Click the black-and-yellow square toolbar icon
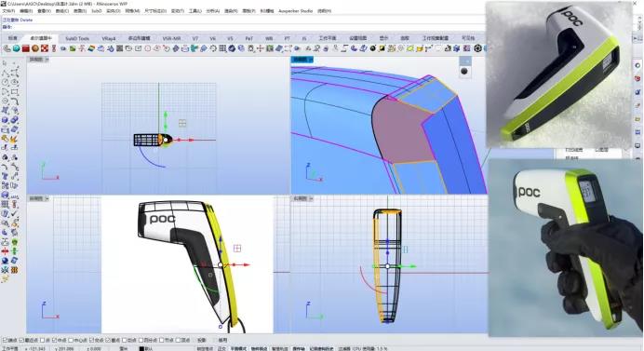This screenshot has width=644, height=351. pyautogui.click(x=382, y=48)
